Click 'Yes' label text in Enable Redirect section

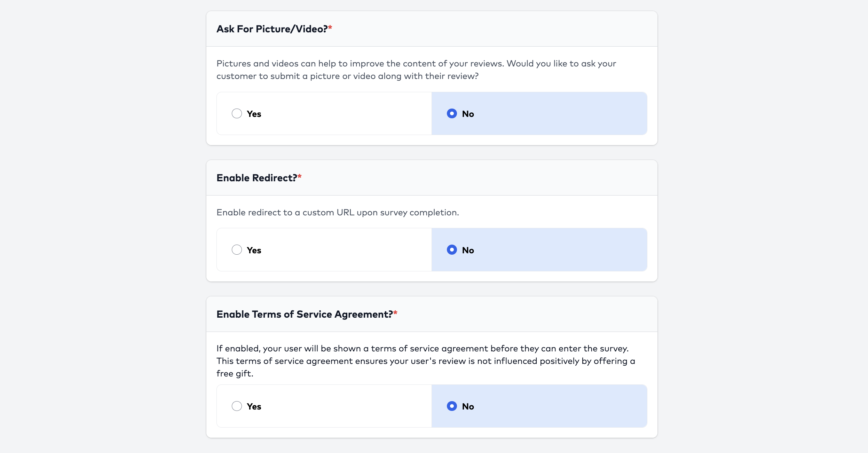pyautogui.click(x=254, y=250)
